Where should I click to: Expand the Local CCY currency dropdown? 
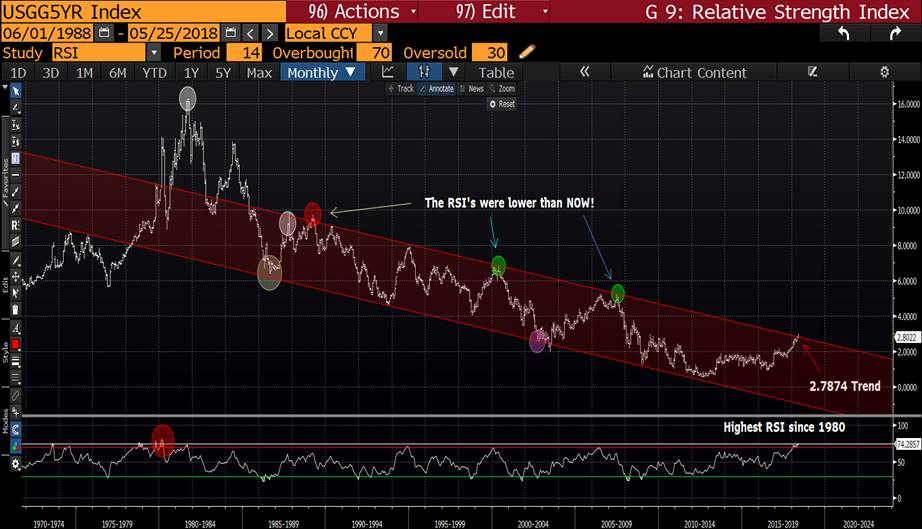[x=379, y=33]
